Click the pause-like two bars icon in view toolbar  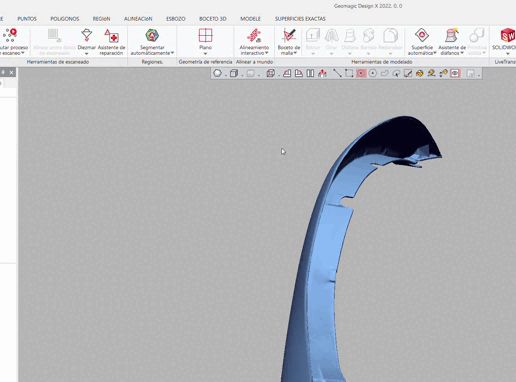[310, 73]
